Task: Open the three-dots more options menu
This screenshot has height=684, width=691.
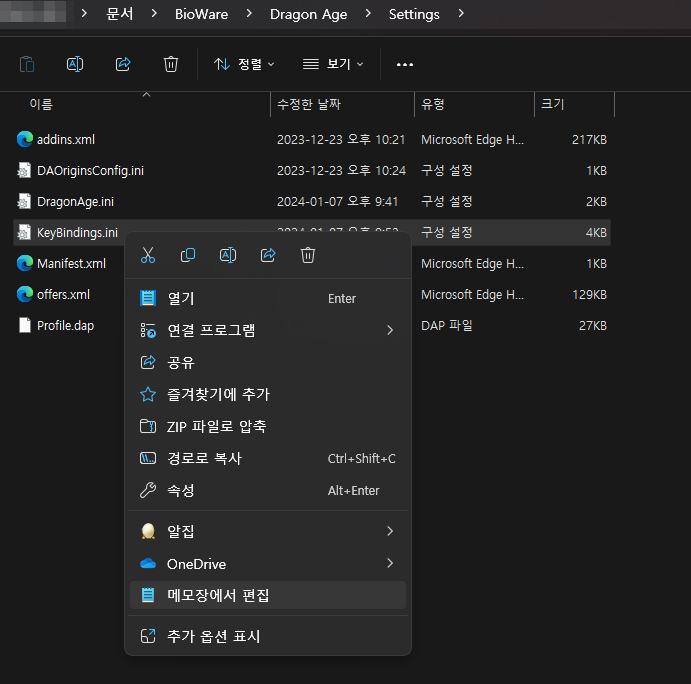Action: click(405, 64)
